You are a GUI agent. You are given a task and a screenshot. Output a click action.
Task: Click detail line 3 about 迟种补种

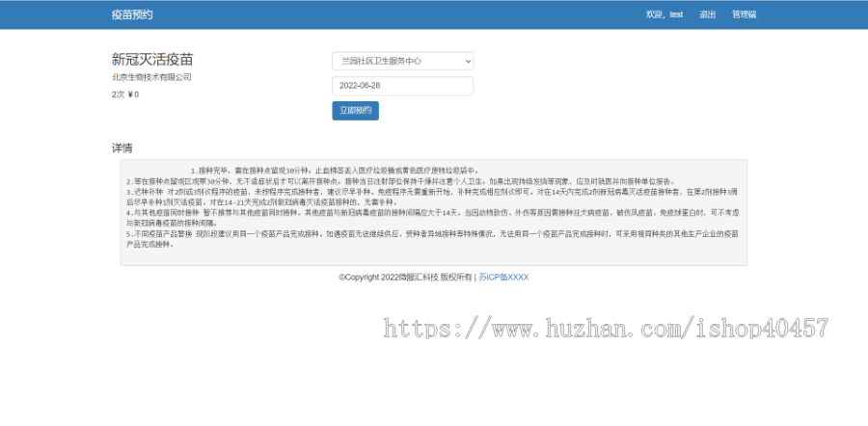coord(432,197)
